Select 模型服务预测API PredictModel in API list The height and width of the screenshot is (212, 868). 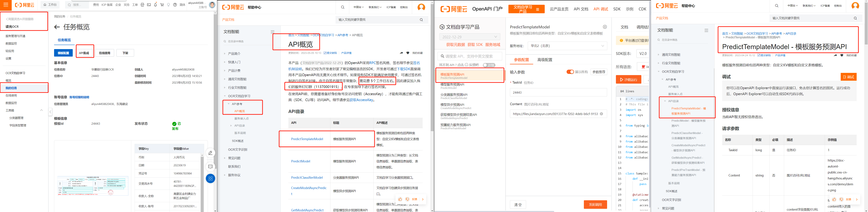(x=469, y=86)
